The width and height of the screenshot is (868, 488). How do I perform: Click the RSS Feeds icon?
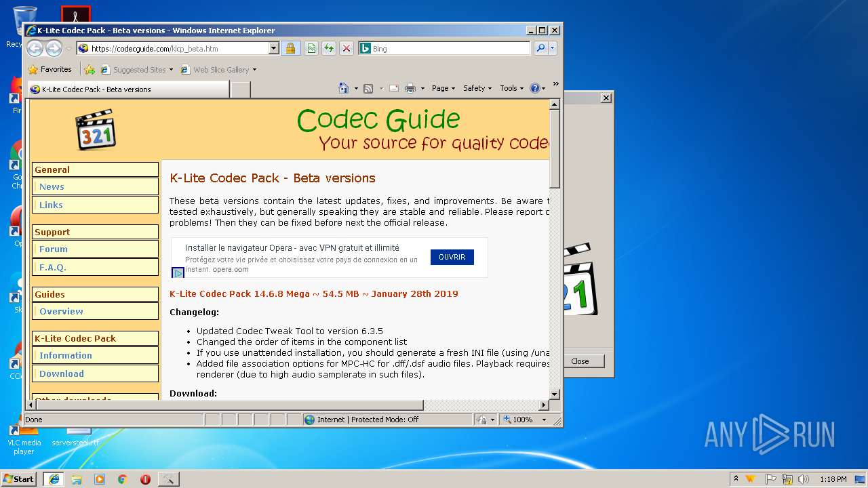(x=368, y=88)
